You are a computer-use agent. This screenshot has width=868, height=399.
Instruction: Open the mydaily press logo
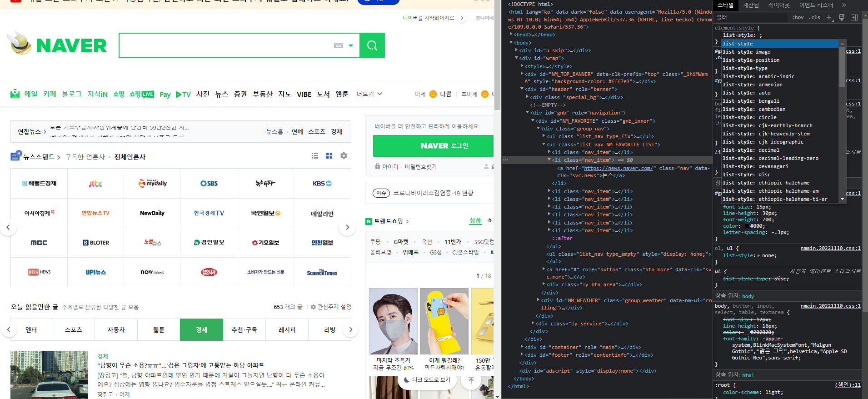point(152,184)
